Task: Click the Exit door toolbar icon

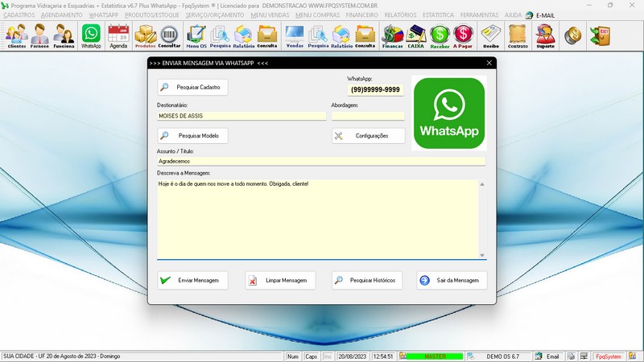Action: click(600, 35)
